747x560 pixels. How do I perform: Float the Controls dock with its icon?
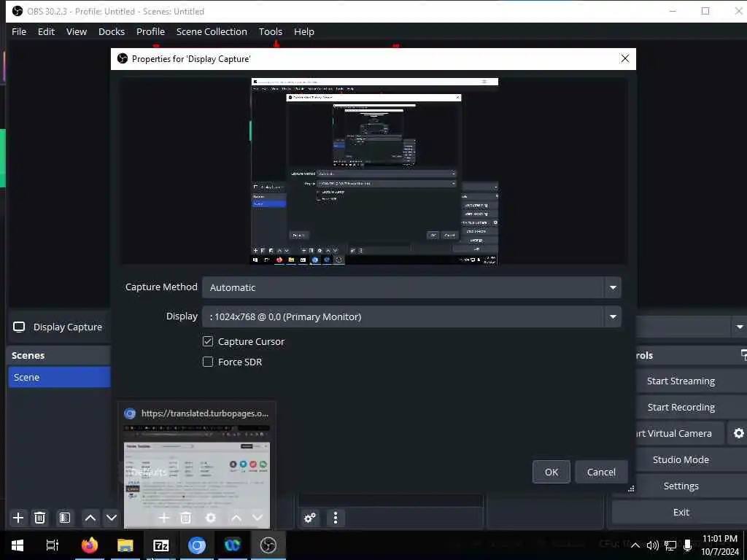pyautogui.click(x=743, y=355)
